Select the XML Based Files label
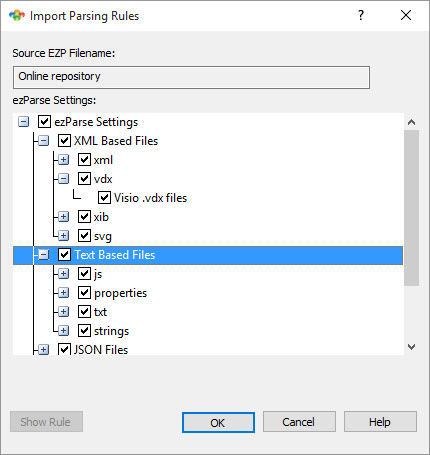430x455 pixels. 116,141
